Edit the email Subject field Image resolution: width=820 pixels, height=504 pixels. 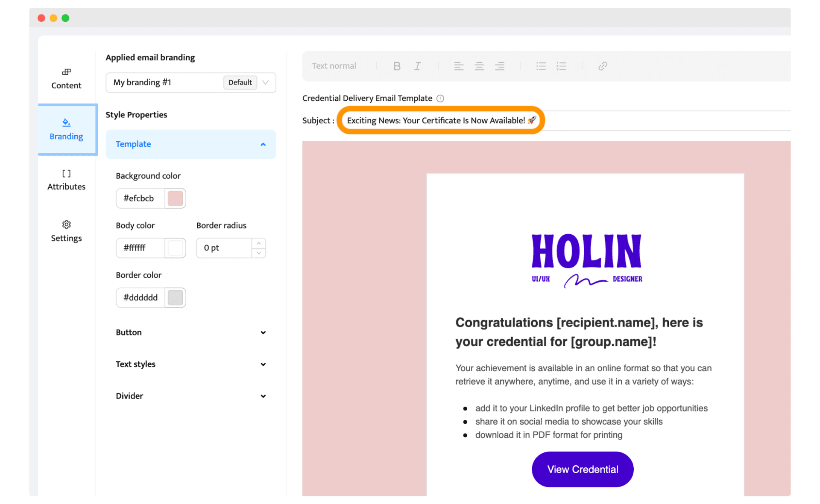pos(440,120)
